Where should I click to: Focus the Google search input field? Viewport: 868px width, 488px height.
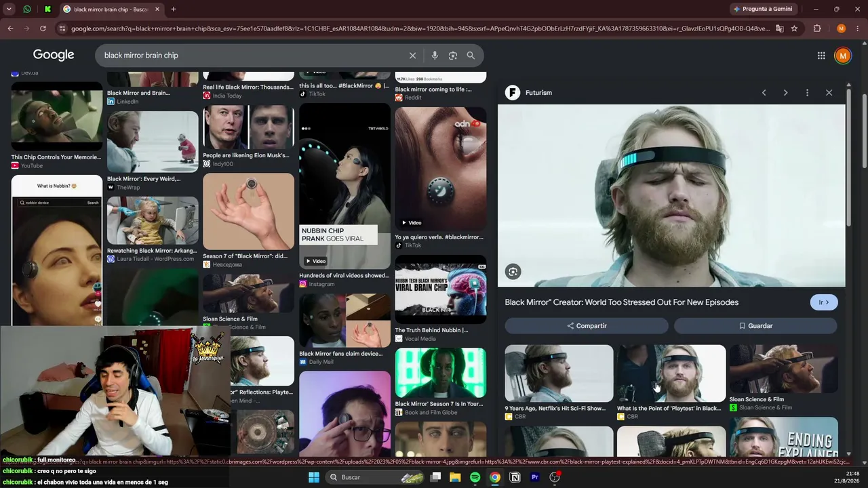tap(251, 56)
